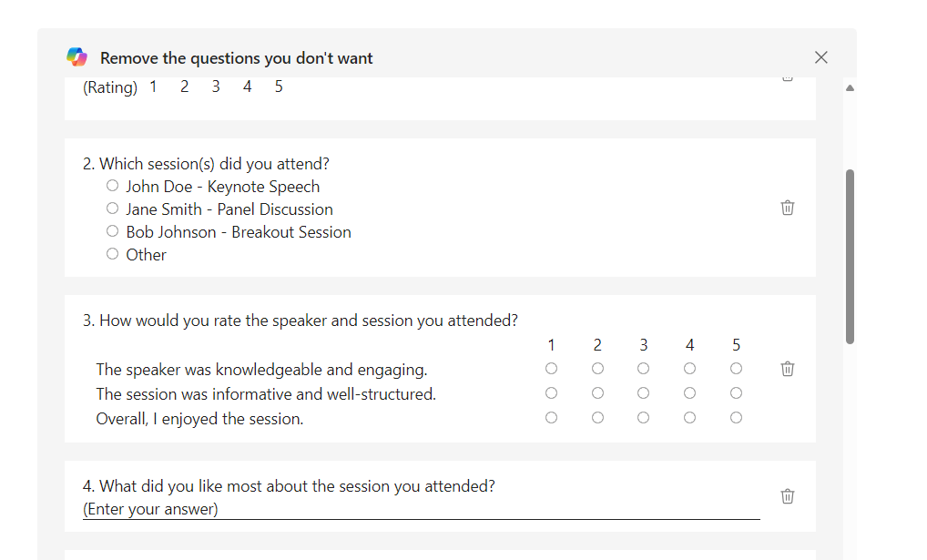Click rating number 3 in the top rating row
Viewport: 927px width, 560px height.
click(216, 87)
